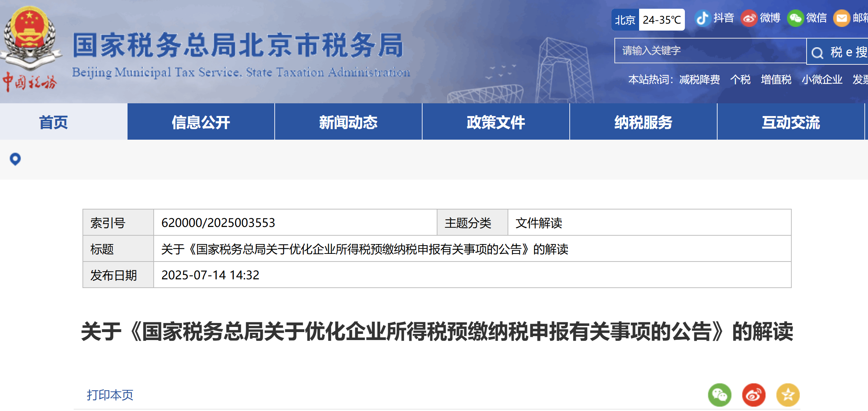This screenshot has height=411, width=868.
Task: Open the 信息公开 navigation tab
Action: tap(201, 122)
